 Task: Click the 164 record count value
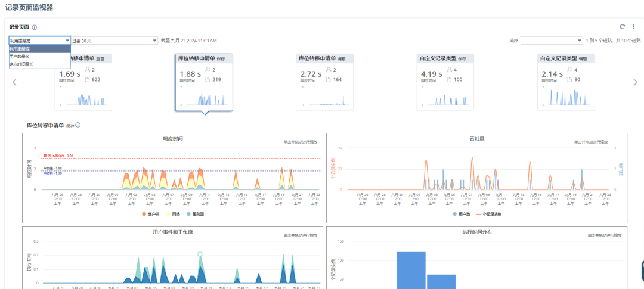tap(338, 79)
